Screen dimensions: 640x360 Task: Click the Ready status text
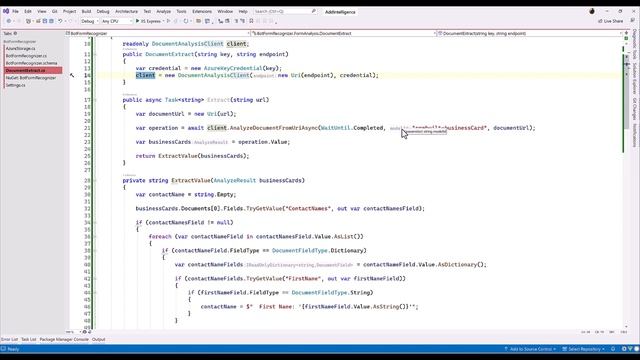point(13,349)
